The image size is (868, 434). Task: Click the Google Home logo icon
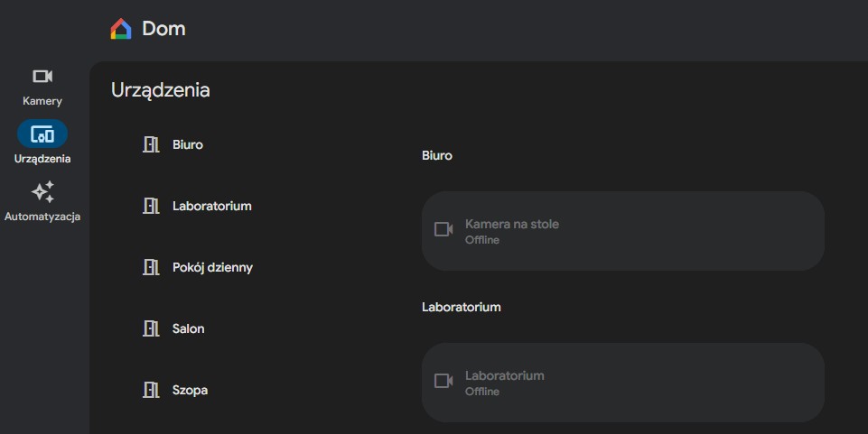tap(121, 29)
